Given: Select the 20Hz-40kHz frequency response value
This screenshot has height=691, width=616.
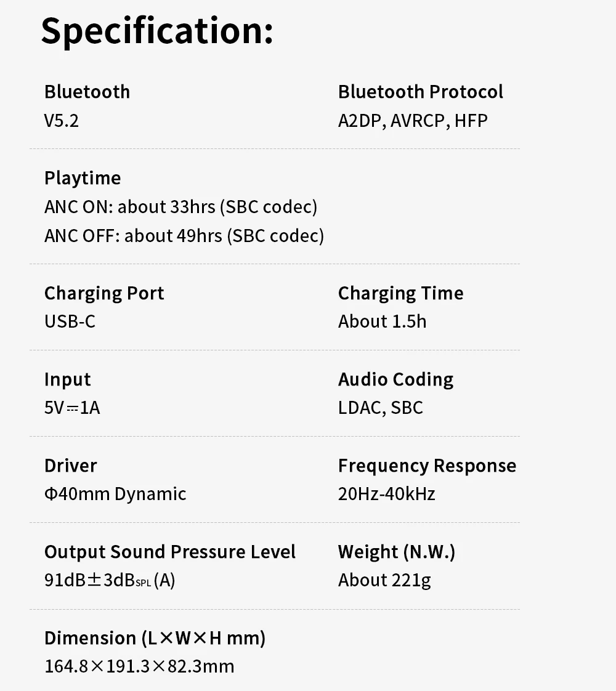Looking at the screenshot, I should pos(386,494).
